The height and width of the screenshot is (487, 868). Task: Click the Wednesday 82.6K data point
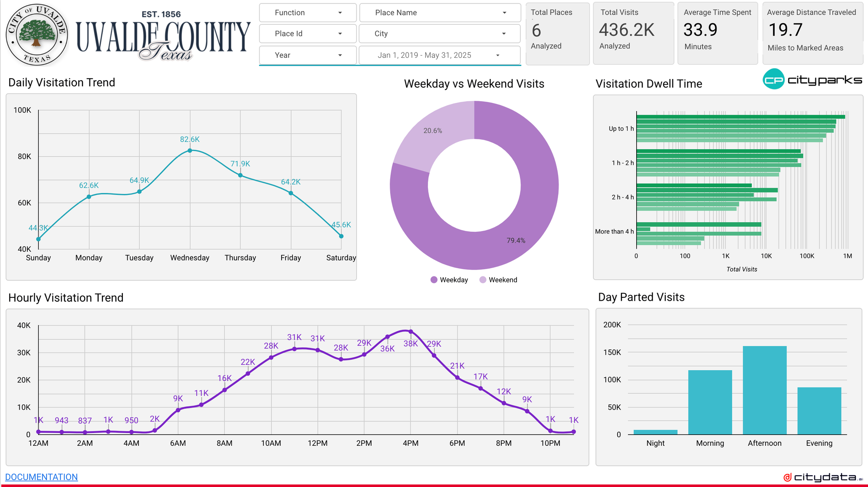[190, 151]
